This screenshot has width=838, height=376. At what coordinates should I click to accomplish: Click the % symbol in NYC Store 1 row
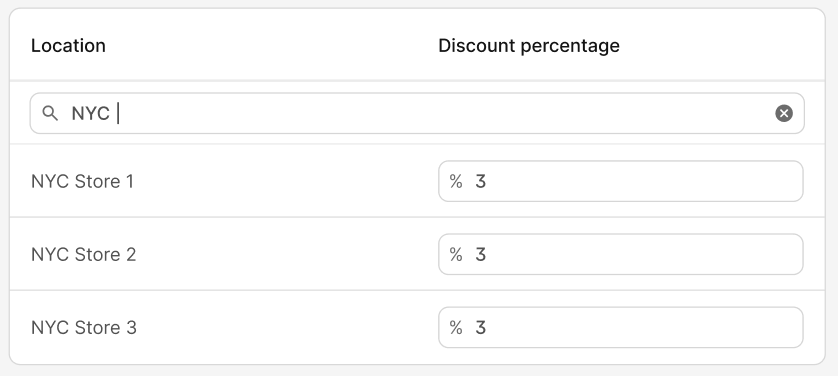tap(456, 182)
